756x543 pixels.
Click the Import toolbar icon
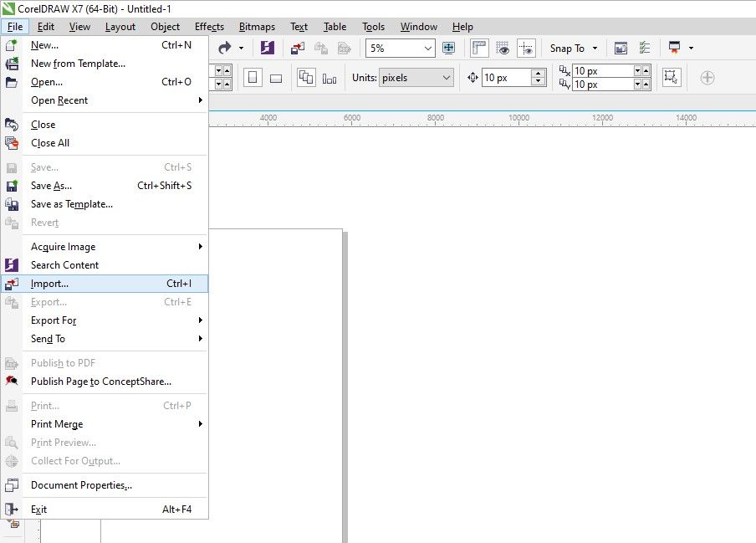[x=298, y=48]
